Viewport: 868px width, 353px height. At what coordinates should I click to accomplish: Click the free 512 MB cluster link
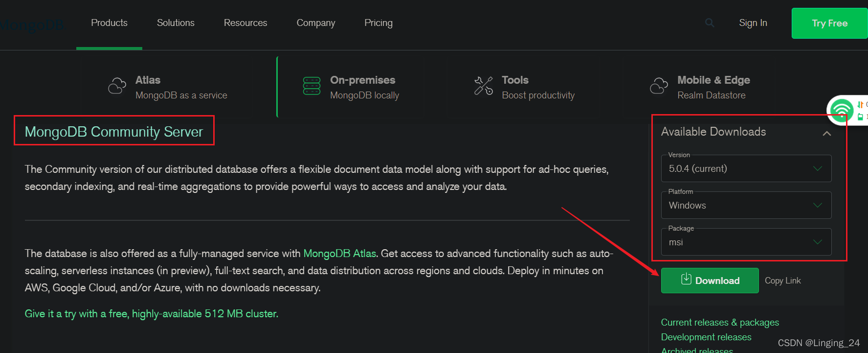[x=152, y=314]
